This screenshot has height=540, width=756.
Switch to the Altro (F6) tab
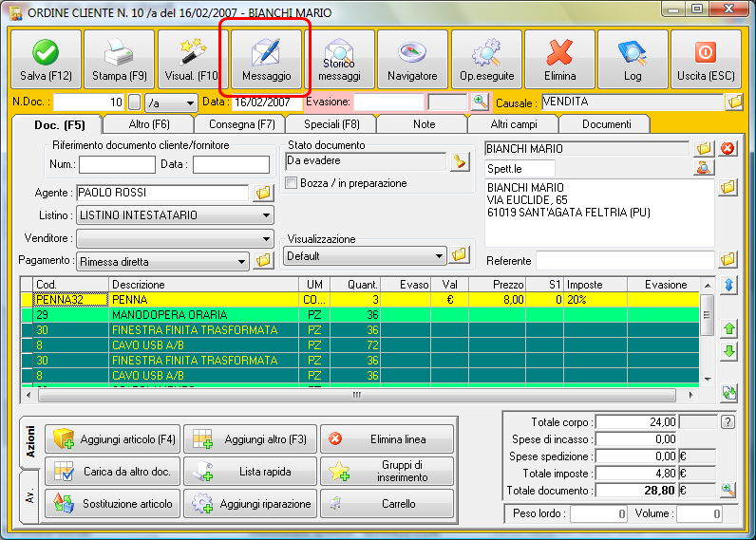[x=149, y=124]
